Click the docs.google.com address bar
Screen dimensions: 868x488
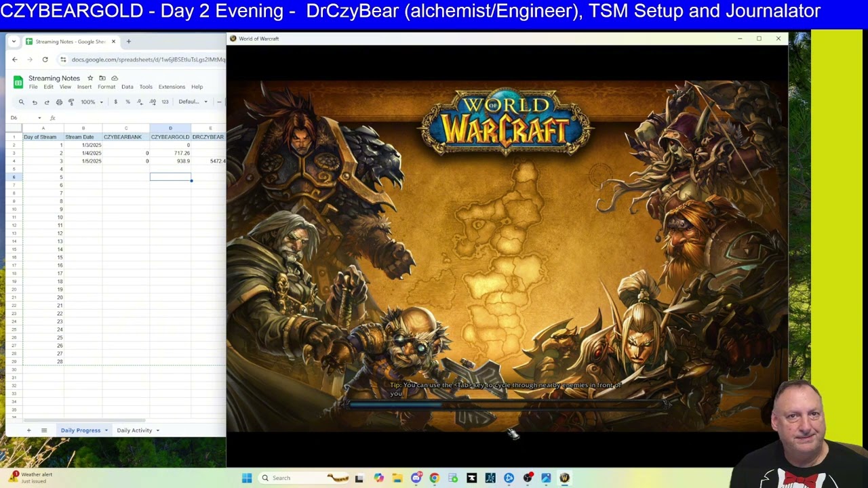click(x=148, y=60)
